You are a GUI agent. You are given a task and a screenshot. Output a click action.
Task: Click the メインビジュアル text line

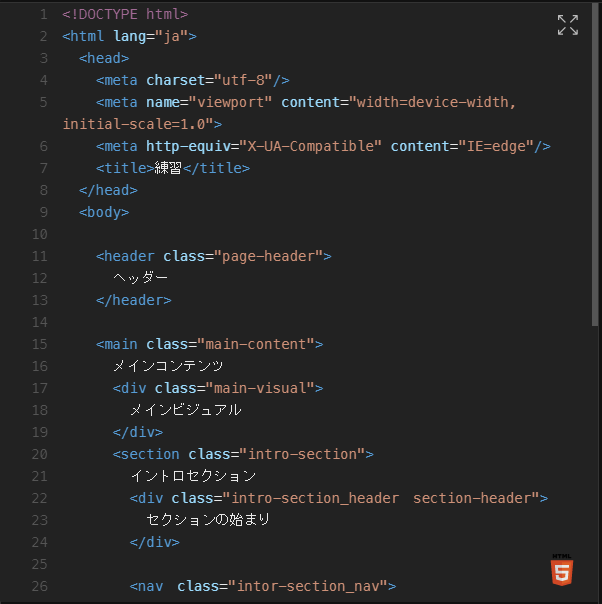(186, 410)
